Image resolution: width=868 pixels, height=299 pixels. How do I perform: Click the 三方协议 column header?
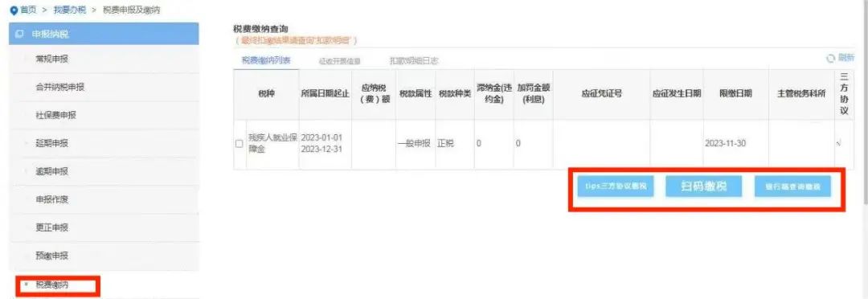(844, 94)
